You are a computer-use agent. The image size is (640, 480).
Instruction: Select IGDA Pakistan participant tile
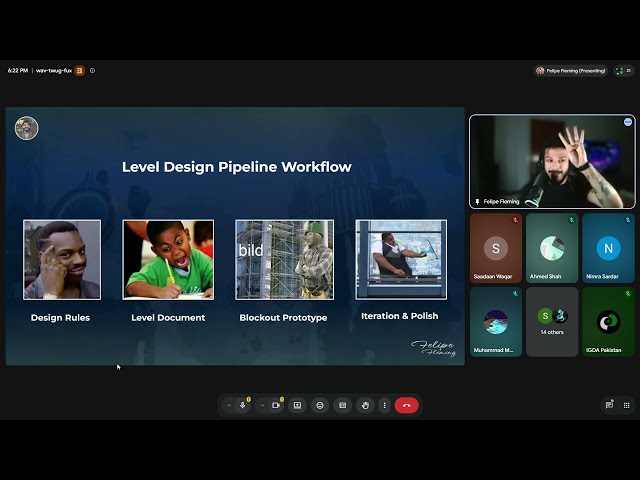pyautogui.click(x=608, y=322)
